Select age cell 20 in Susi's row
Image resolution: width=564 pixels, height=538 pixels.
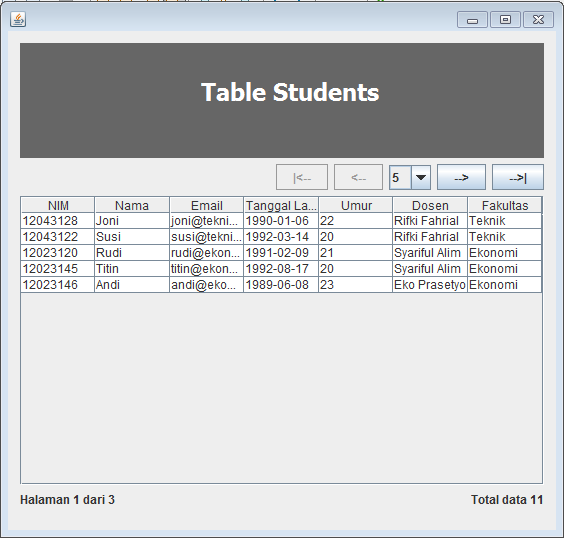(x=356, y=237)
